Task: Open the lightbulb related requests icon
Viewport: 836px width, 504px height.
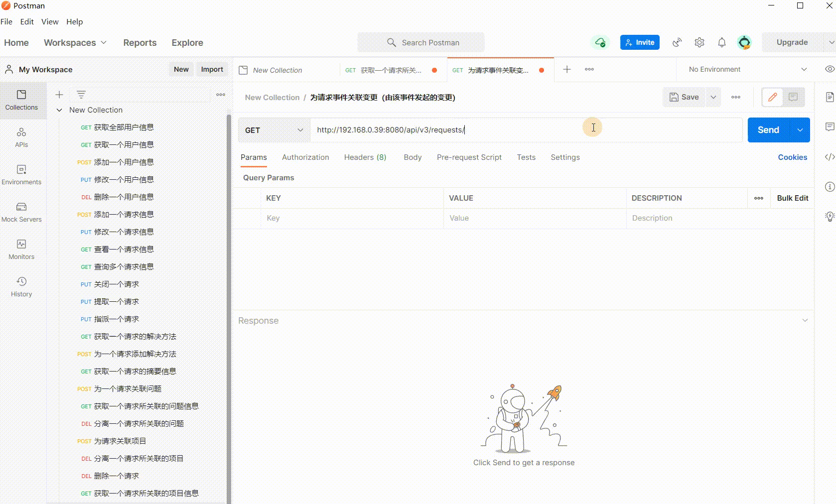Action: click(x=830, y=217)
